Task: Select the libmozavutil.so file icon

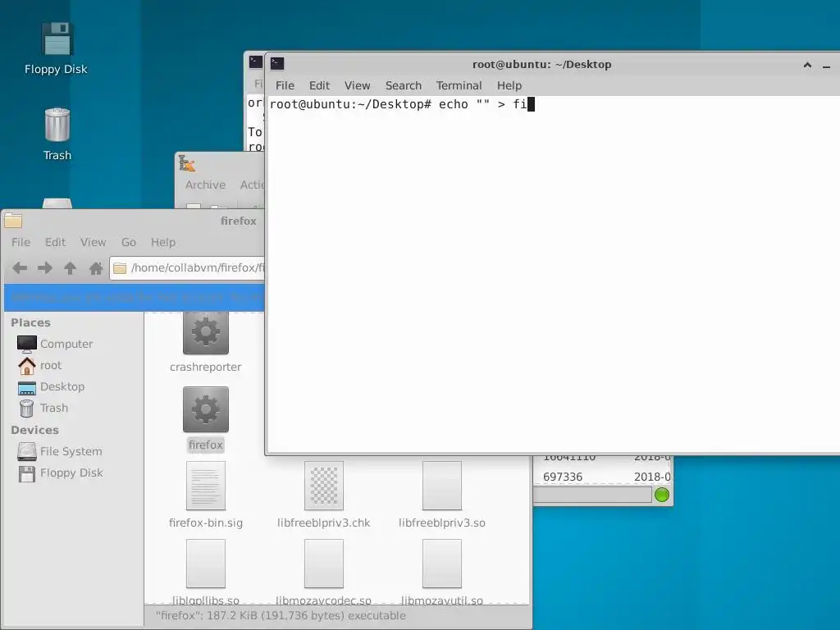Action: (441, 564)
